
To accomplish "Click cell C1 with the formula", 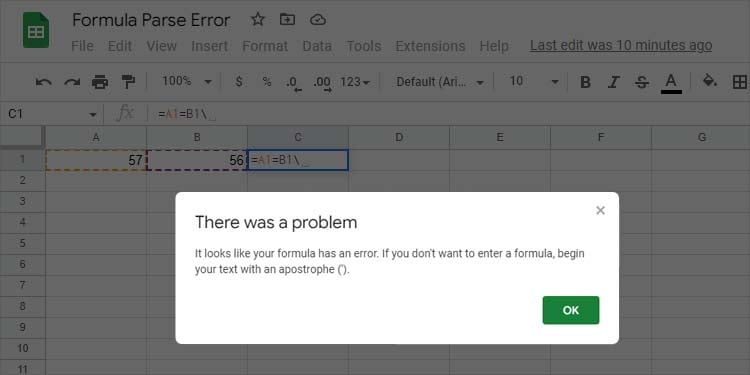I will [x=298, y=160].
